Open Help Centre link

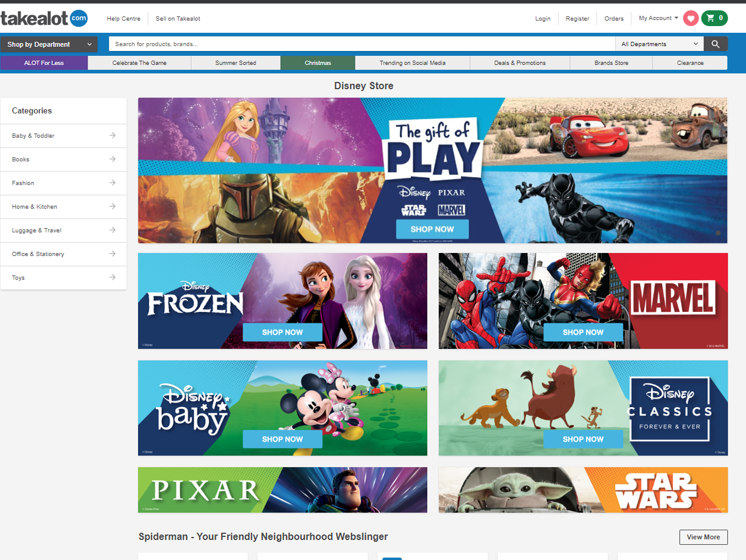pyautogui.click(x=124, y=19)
